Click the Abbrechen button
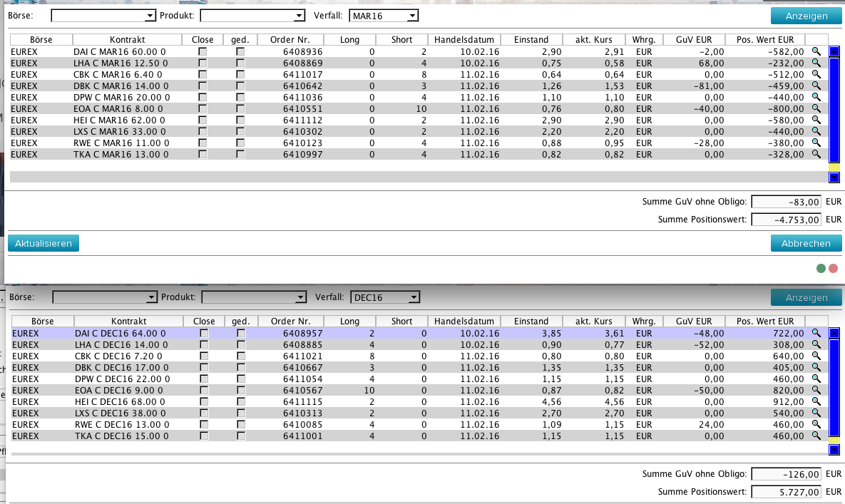This screenshot has height=504, width=845. click(x=806, y=243)
